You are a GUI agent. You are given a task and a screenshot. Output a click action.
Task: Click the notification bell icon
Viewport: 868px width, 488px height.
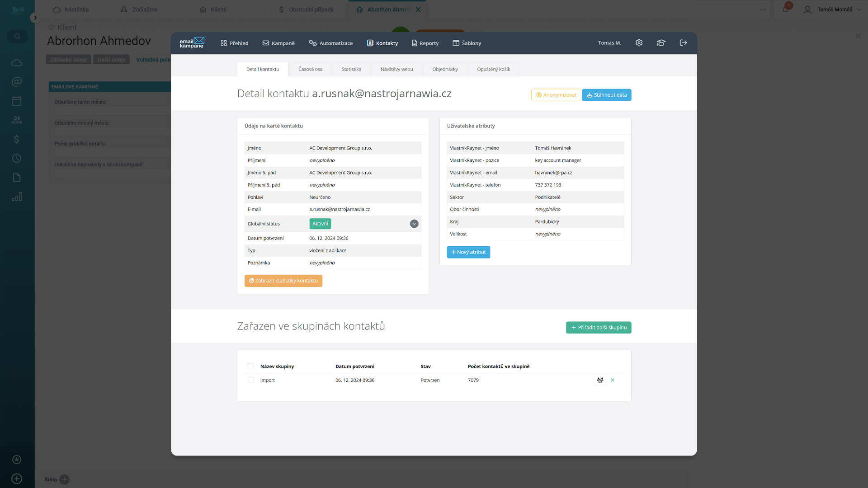click(x=785, y=9)
